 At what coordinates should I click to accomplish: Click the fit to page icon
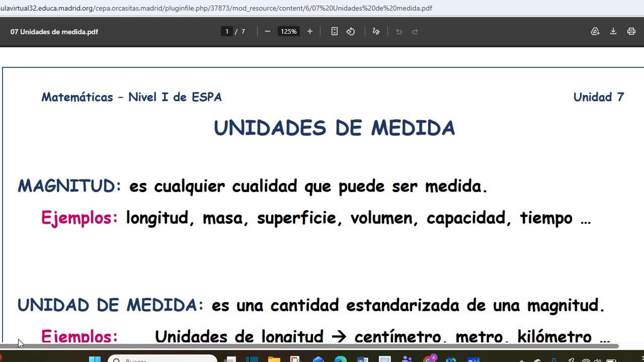[x=335, y=31]
